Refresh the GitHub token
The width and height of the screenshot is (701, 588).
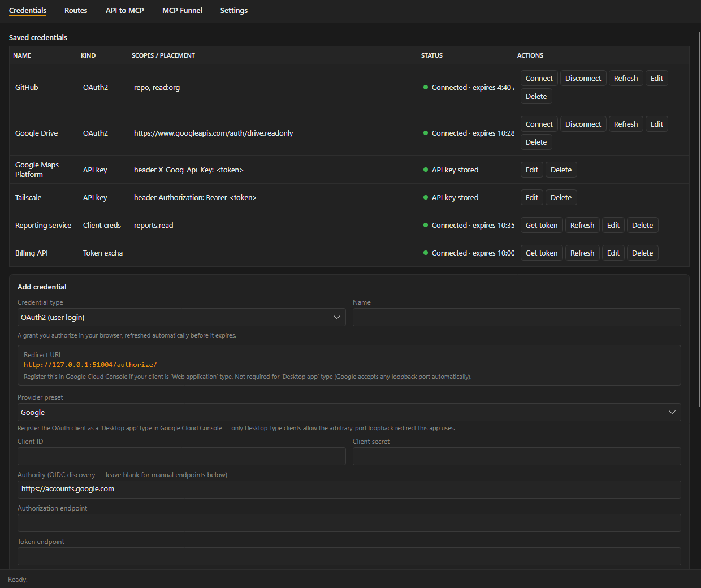pyautogui.click(x=626, y=78)
